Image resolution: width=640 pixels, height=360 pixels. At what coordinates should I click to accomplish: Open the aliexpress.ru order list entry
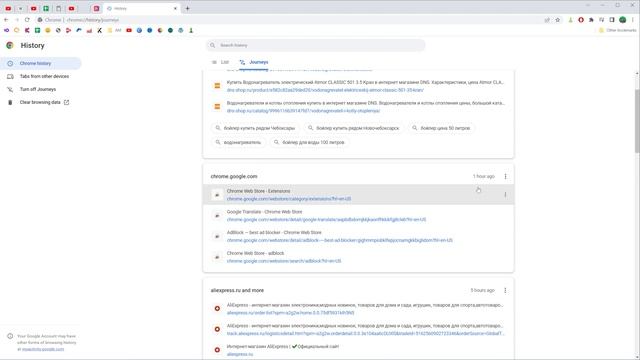[358, 309]
